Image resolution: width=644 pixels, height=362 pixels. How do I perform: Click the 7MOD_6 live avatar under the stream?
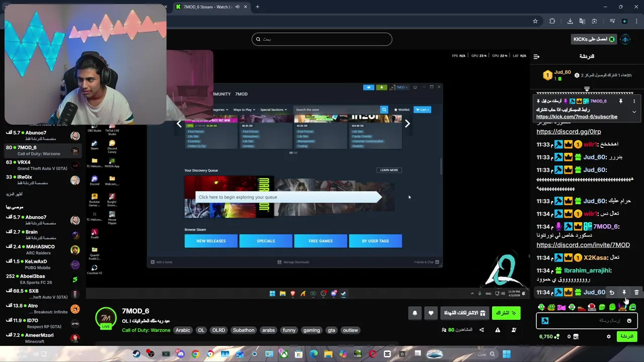[x=106, y=319]
